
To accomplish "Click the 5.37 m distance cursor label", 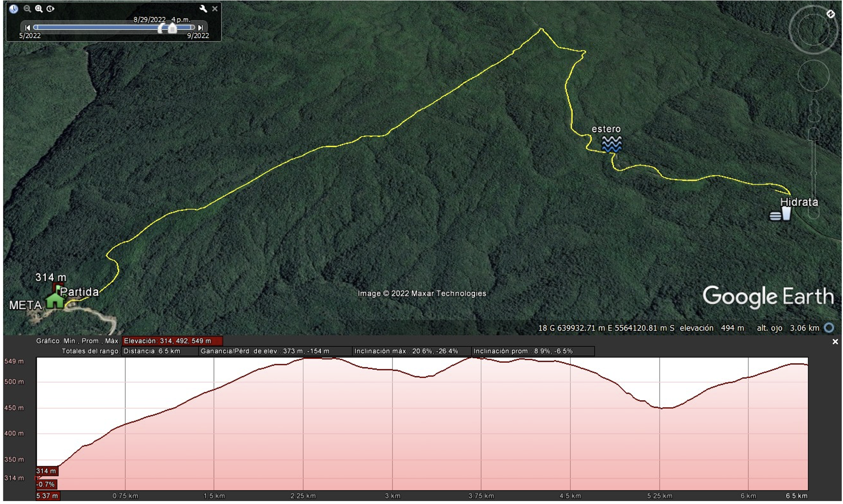I will coord(48,496).
